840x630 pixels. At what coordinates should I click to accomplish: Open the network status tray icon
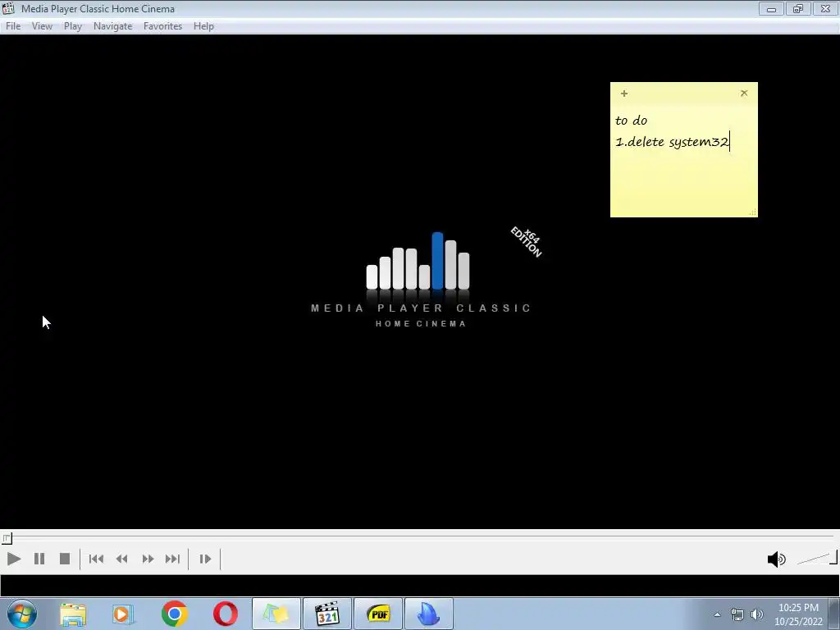(737, 614)
